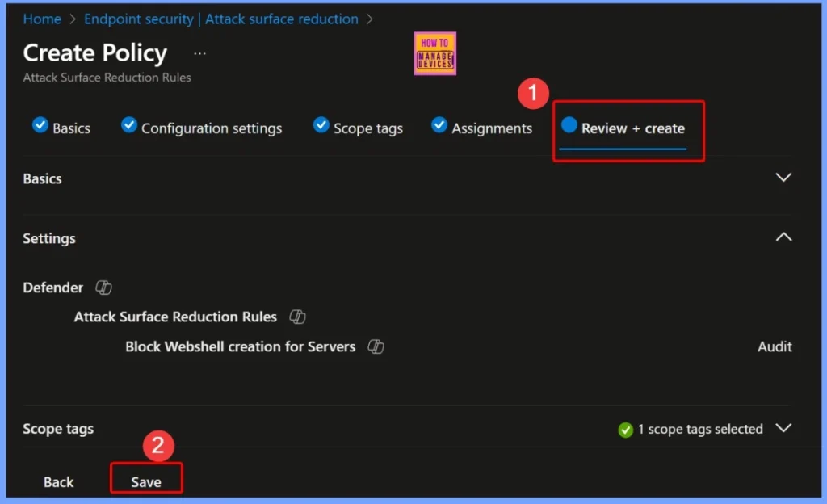This screenshot has width=827, height=504.
Task: Open the ellipsis menu beside Create Policy
Action: click(x=199, y=53)
